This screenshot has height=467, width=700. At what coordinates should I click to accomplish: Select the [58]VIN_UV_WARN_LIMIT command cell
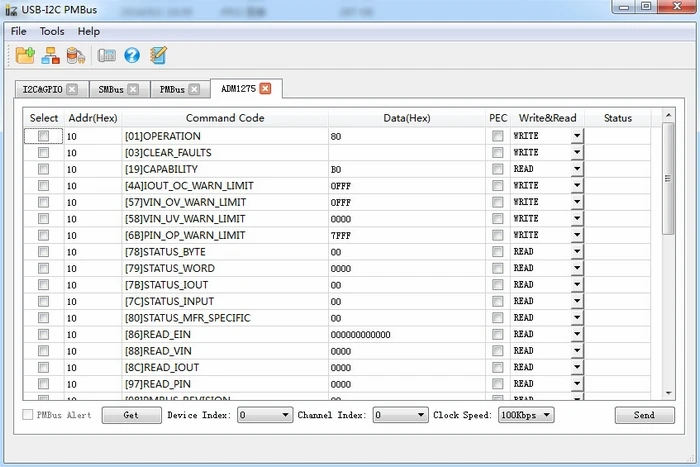(x=225, y=219)
